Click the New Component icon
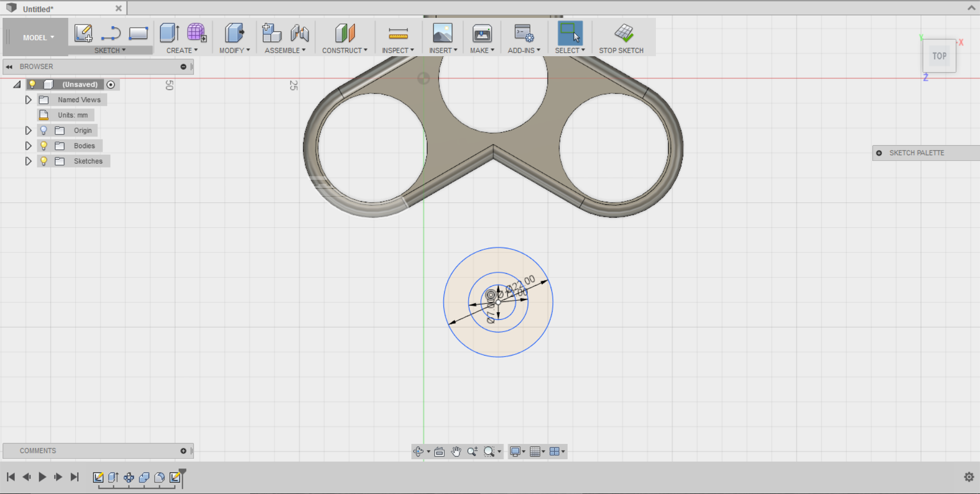 (x=272, y=33)
